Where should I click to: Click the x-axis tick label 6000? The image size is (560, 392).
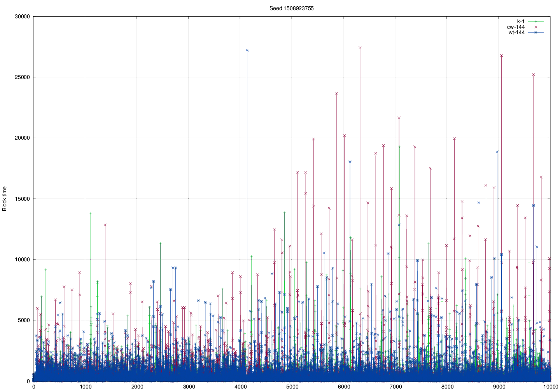click(x=344, y=387)
